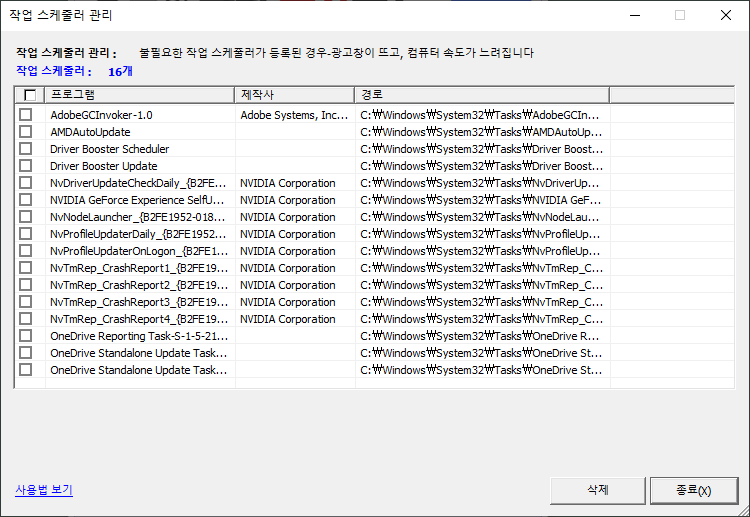The image size is (750, 517).
Task: Sort by the 제작사 column header
Action: 295,95
